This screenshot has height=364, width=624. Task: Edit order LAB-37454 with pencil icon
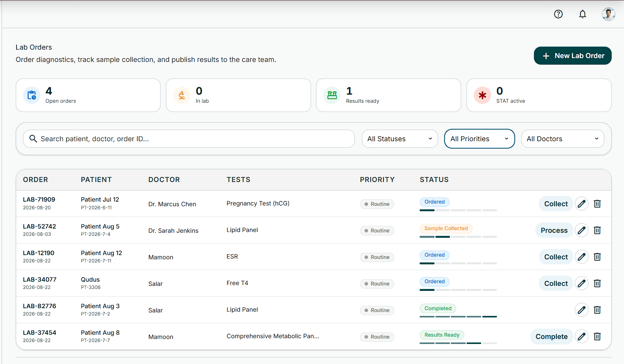(x=582, y=336)
